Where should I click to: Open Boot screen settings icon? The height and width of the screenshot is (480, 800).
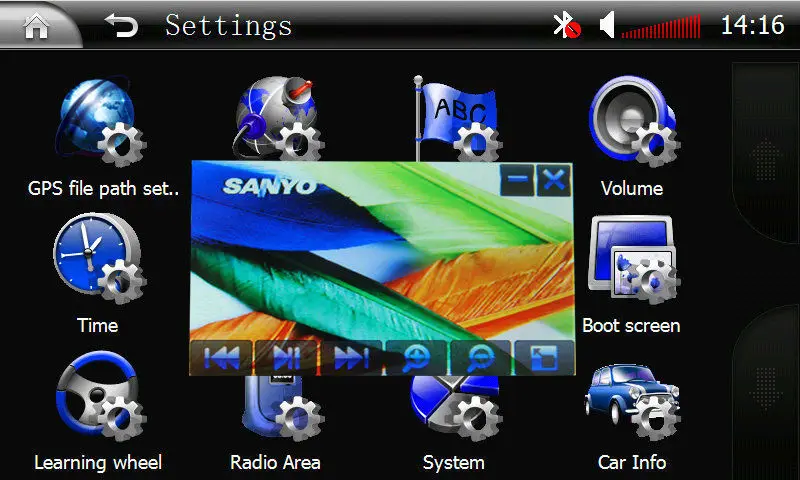point(634,260)
